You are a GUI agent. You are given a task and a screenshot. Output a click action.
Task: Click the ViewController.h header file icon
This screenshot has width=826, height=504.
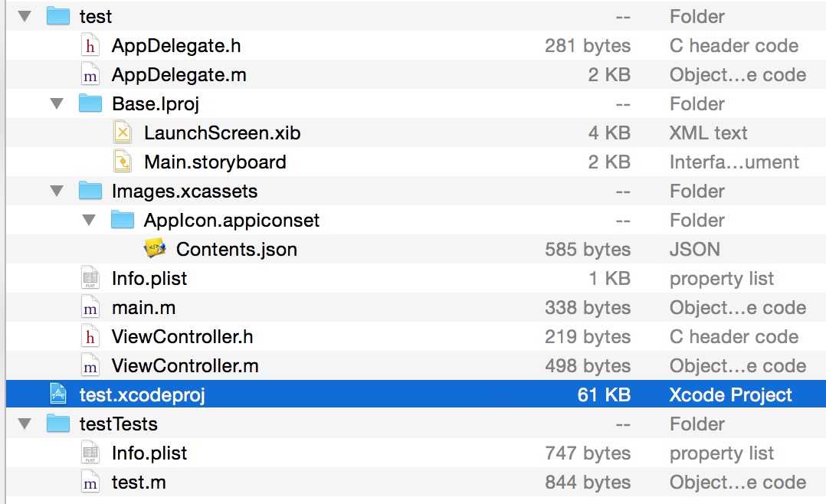(90, 337)
